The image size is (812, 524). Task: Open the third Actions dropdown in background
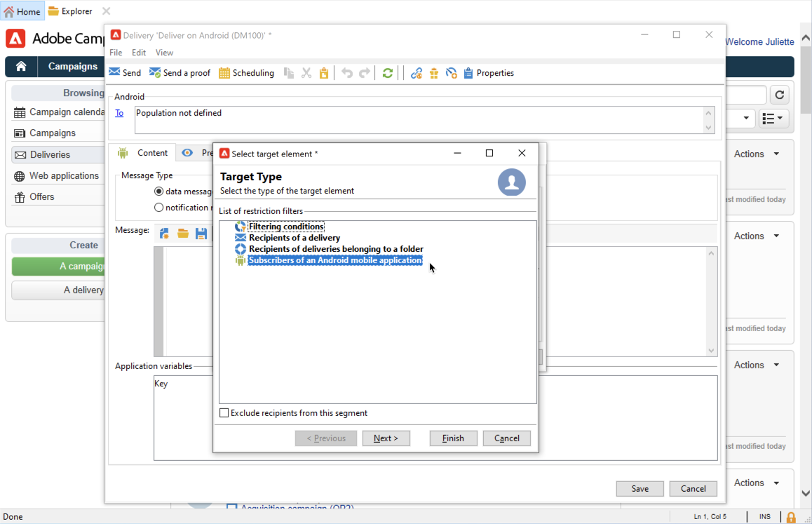click(x=757, y=365)
